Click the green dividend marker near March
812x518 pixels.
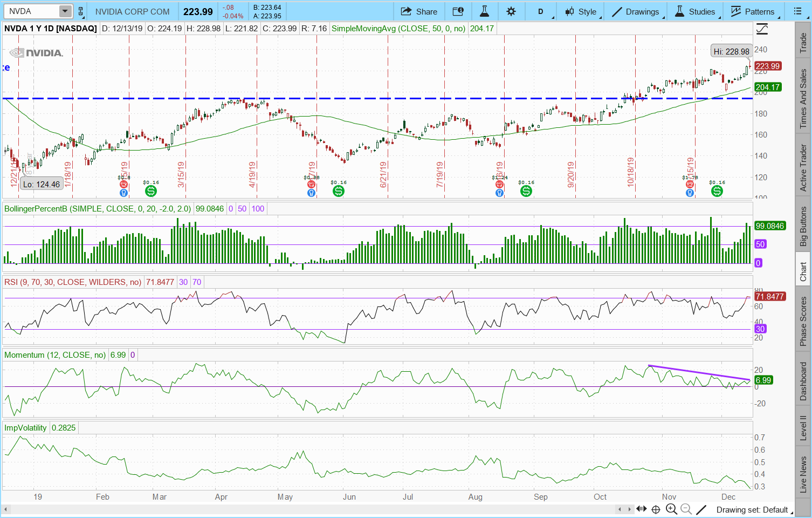coord(150,191)
